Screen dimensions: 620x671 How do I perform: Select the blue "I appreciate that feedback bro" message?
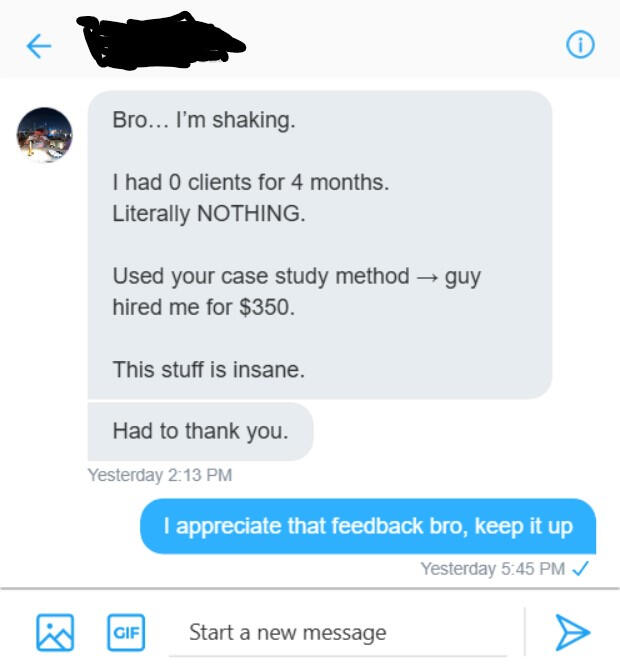click(x=368, y=526)
